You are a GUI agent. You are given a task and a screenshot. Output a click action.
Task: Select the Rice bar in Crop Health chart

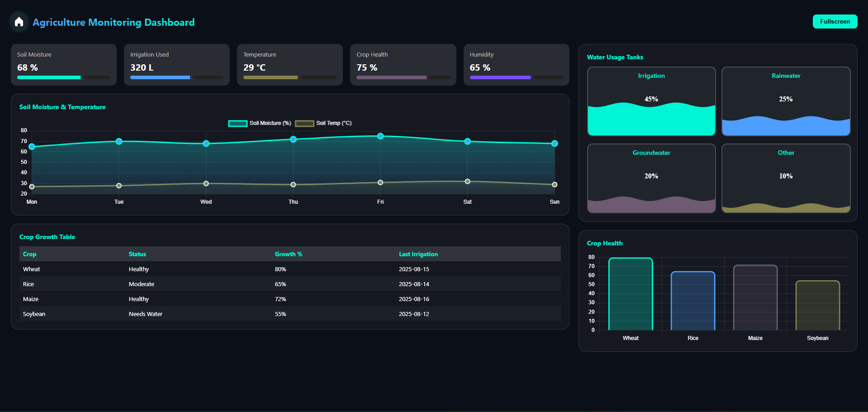pos(693,301)
